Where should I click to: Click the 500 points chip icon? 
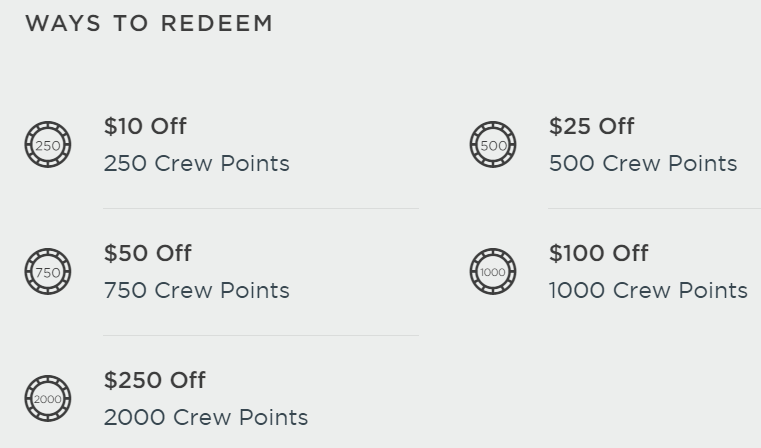(x=493, y=145)
